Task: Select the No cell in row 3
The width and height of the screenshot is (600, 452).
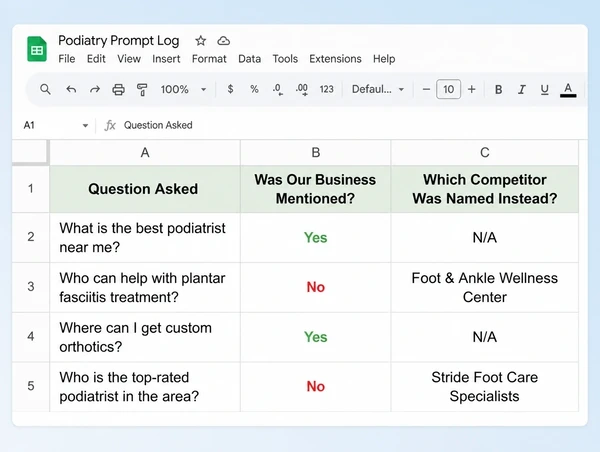Action: click(x=315, y=287)
